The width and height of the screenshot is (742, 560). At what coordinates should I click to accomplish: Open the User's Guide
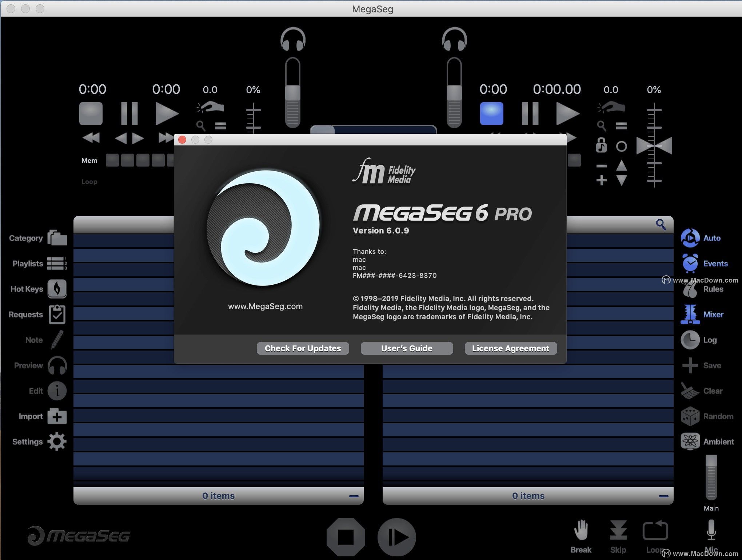pos(407,348)
